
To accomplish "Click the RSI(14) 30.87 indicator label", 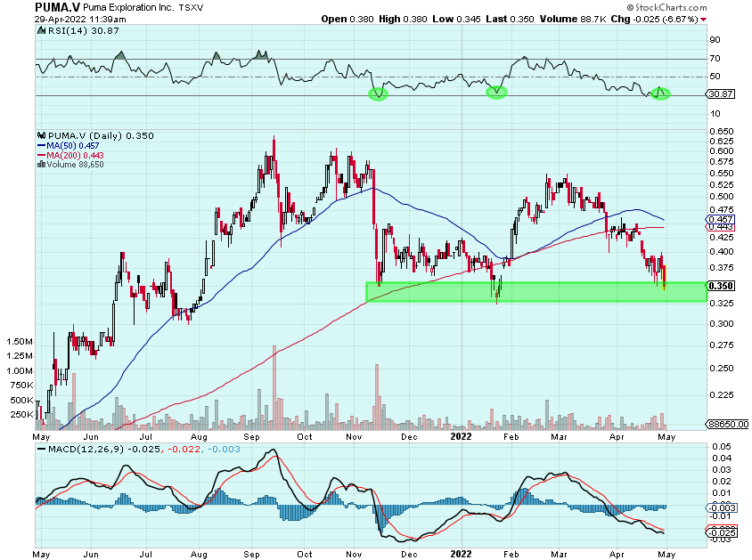I will click(x=84, y=30).
